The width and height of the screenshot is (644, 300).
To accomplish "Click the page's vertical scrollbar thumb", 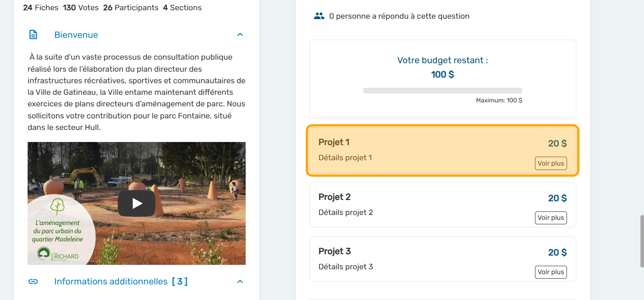I will [x=641, y=240].
